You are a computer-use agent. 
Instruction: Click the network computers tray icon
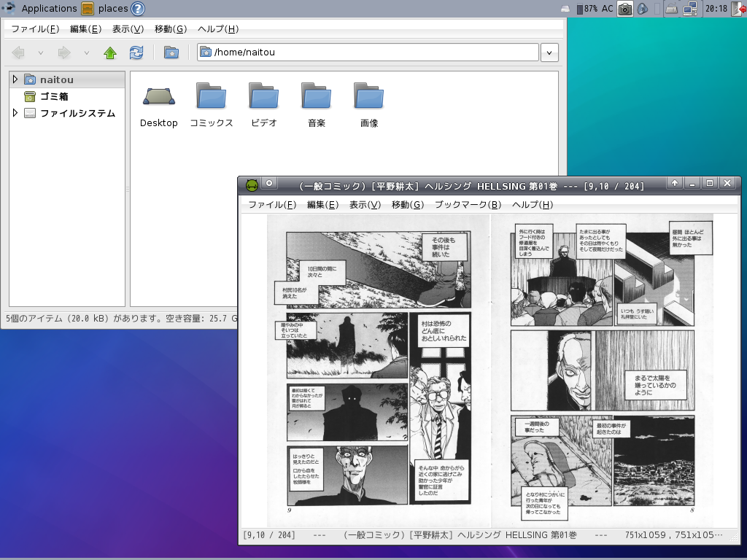pos(690,9)
